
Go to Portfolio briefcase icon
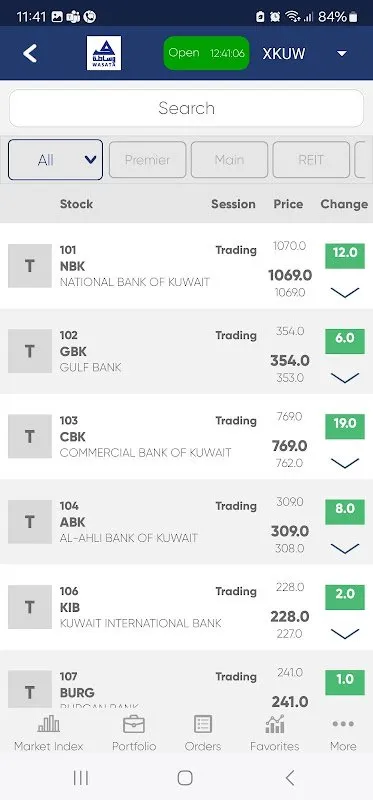pos(134,723)
